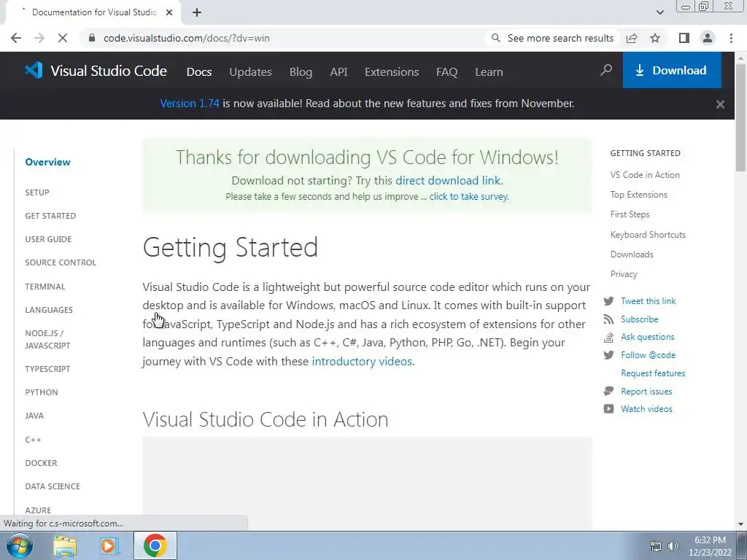747x560 pixels.
Task: Click the Twitter bird next to Tweet this link
Action: click(609, 301)
